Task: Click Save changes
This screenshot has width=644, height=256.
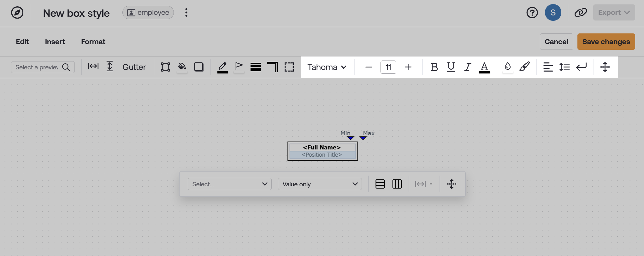Action: (x=606, y=42)
